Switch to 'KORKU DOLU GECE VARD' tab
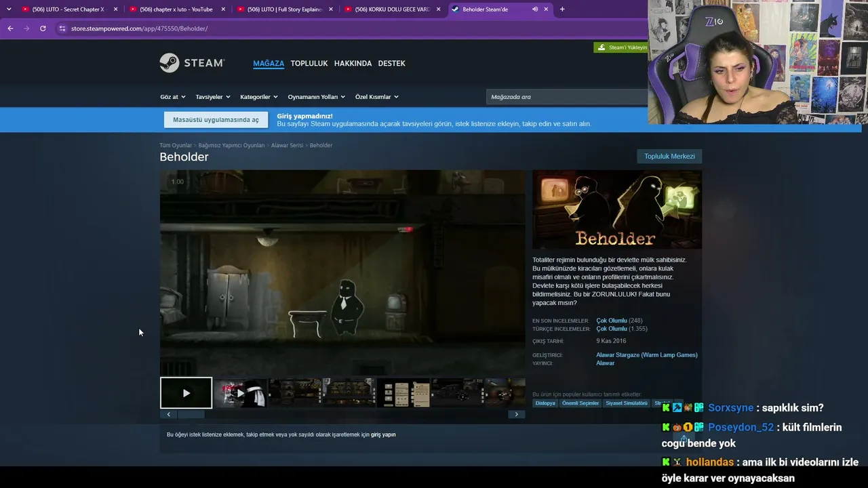 click(x=392, y=9)
